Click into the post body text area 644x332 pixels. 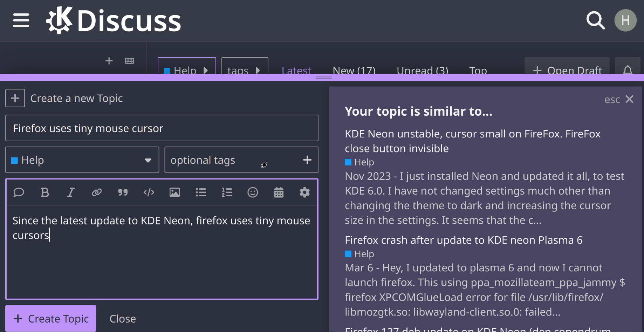coord(162,252)
